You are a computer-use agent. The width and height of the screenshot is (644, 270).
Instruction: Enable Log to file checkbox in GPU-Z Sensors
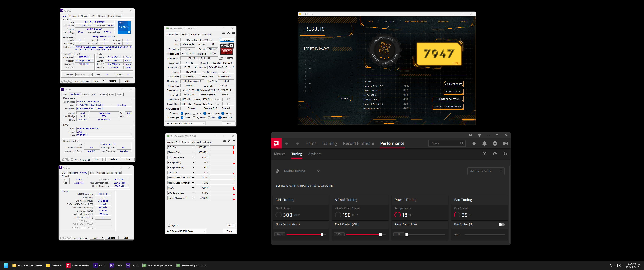pyautogui.click(x=169, y=225)
